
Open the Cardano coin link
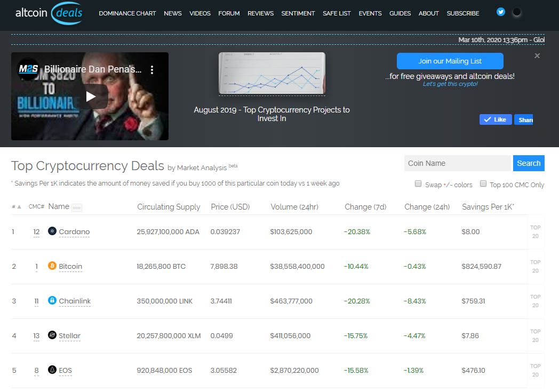pyautogui.click(x=74, y=231)
